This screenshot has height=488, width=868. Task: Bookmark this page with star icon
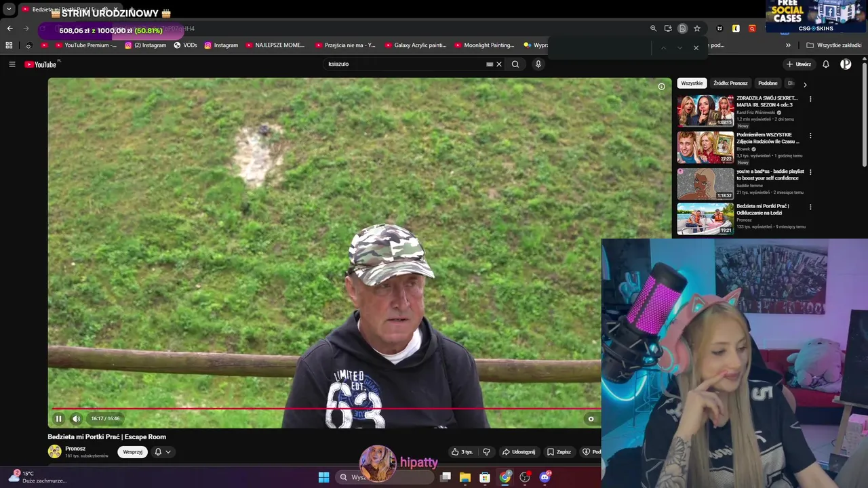(696, 28)
